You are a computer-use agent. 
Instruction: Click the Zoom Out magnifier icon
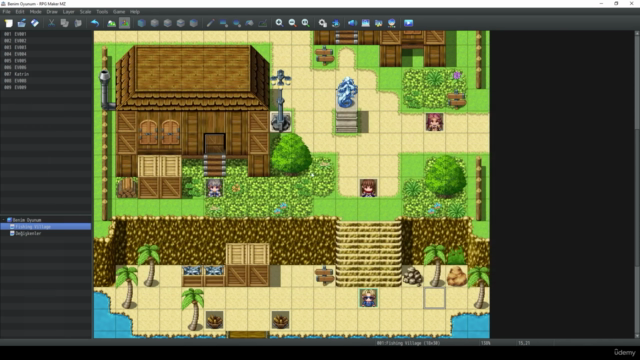tap(292, 23)
